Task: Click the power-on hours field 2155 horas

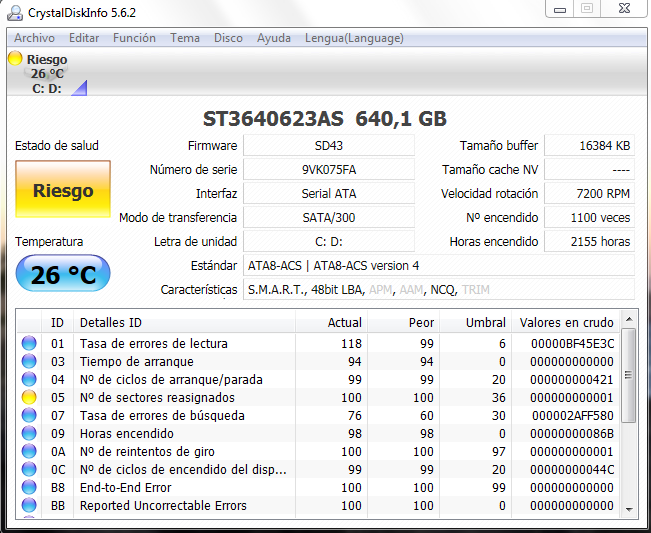Action: (590, 242)
